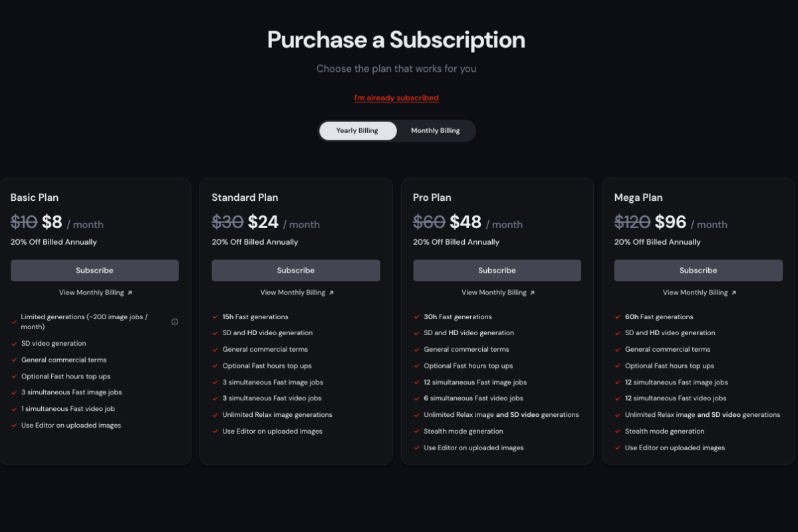Select Yearly Billing option
The width and height of the screenshot is (798, 532).
tap(358, 131)
